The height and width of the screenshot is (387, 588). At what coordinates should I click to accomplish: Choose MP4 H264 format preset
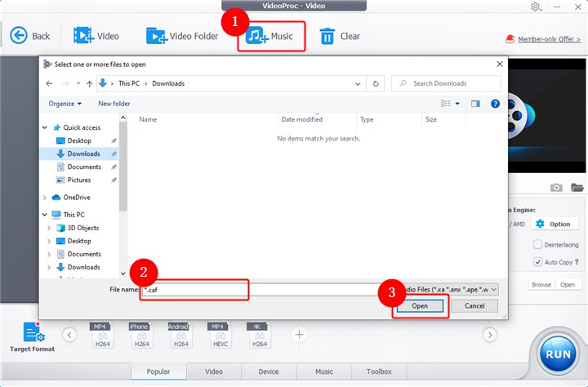coord(102,335)
